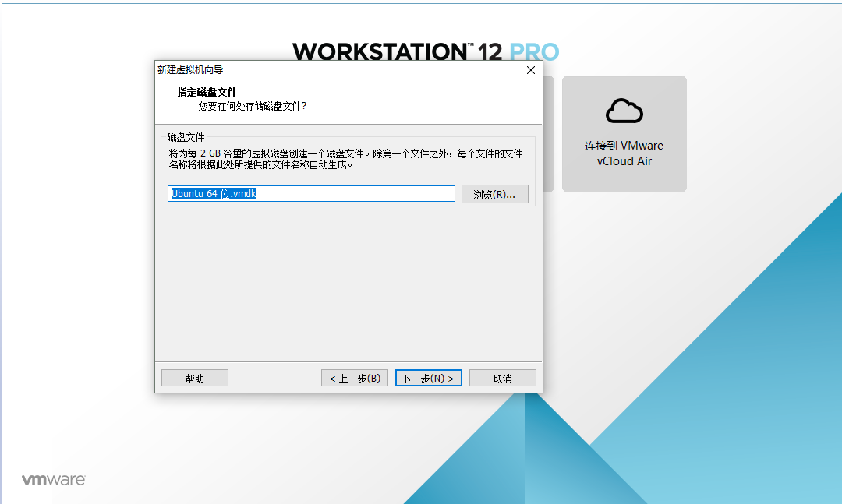Click the vmware logo at bottom left
The width and height of the screenshot is (842, 504).
pos(53,479)
